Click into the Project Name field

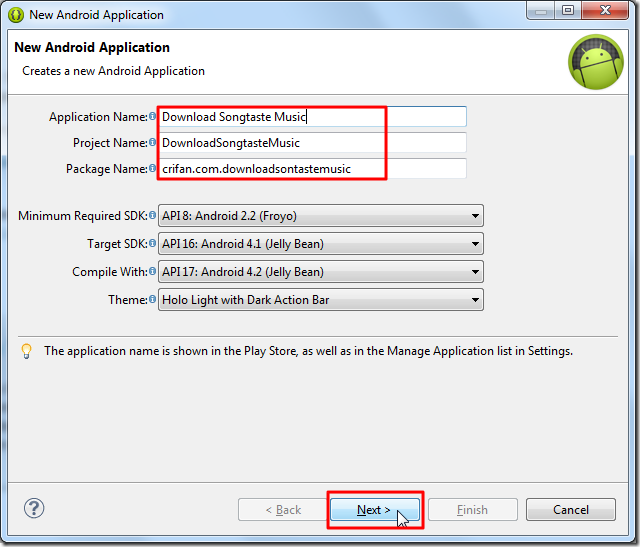(312, 143)
